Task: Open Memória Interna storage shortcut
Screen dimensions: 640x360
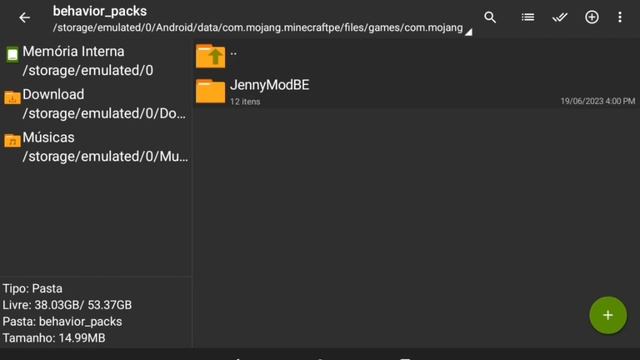Action: point(96,61)
